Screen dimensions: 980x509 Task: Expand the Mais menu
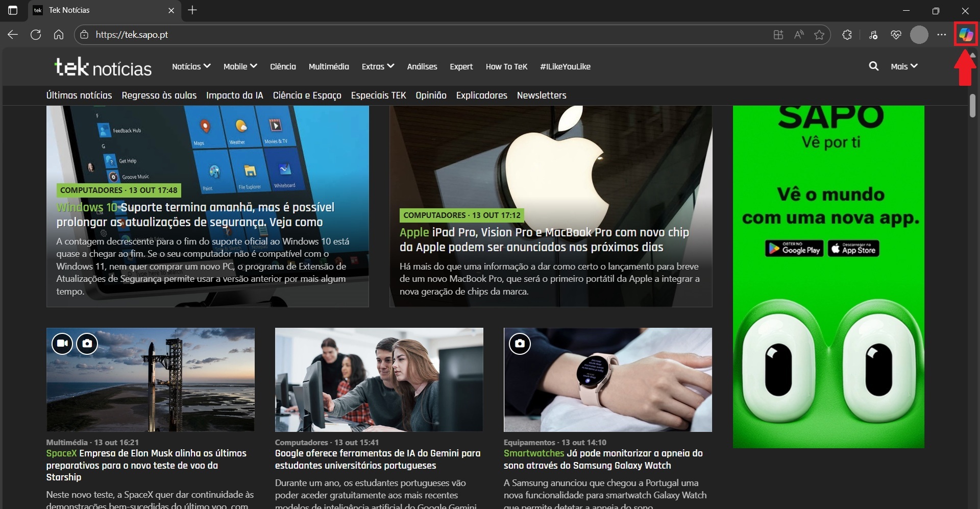(904, 66)
